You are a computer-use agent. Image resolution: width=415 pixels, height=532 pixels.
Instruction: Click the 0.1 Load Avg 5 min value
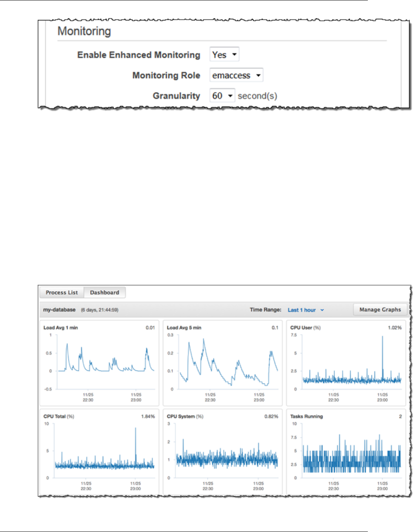275,328
